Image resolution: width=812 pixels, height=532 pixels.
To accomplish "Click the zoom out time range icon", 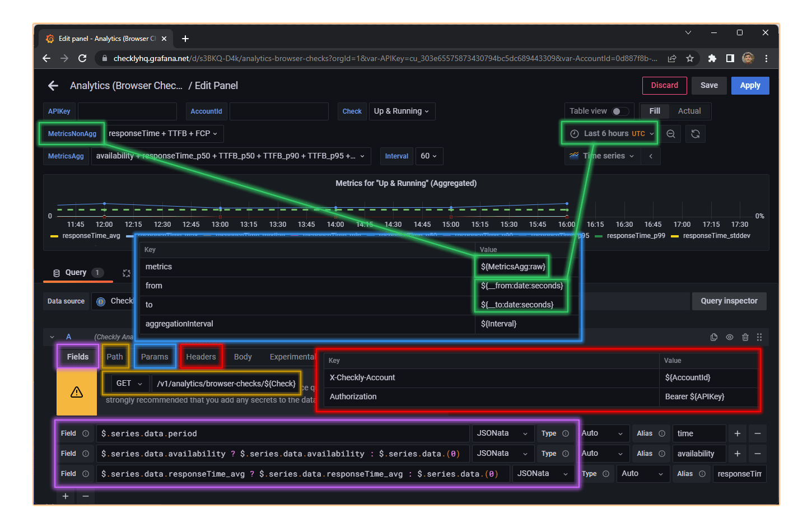I will coord(671,134).
